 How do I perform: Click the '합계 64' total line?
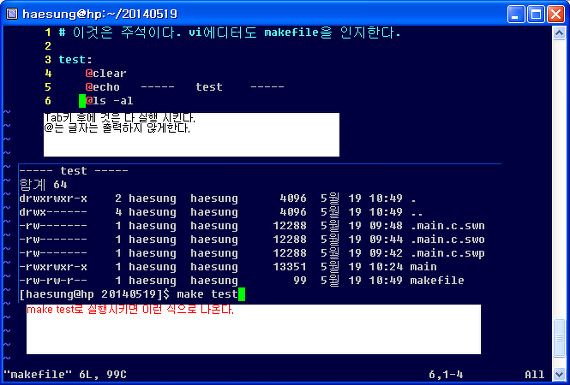(43, 185)
